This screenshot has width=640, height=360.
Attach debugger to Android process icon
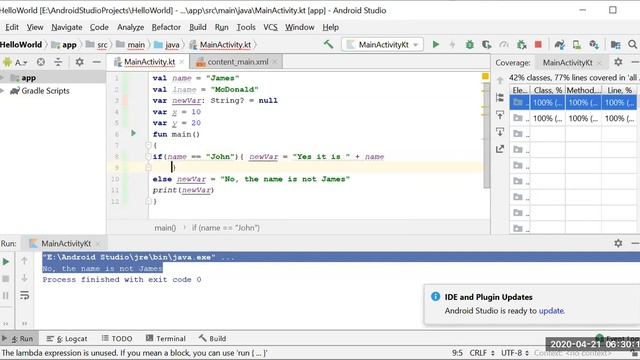(521, 44)
